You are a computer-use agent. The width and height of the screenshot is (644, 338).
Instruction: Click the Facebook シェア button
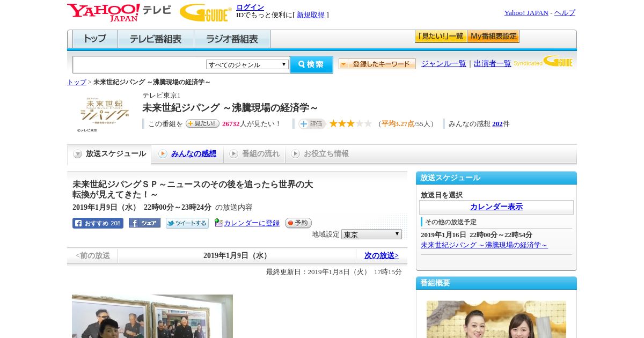pos(144,223)
